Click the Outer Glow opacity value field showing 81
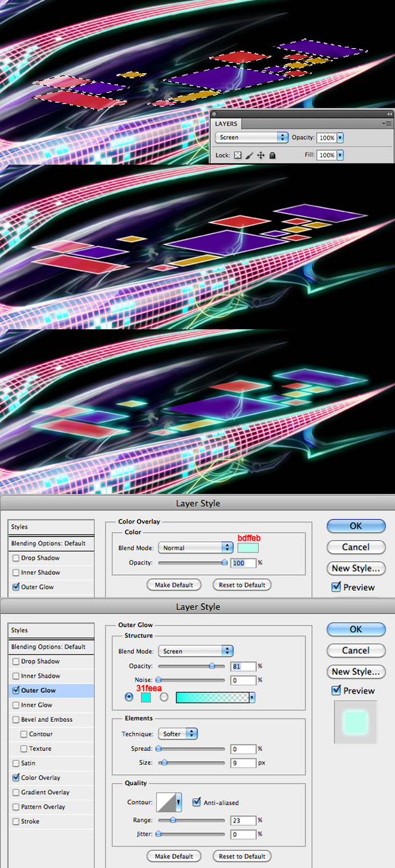The height and width of the screenshot is (868, 395). (x=244, y=666)
